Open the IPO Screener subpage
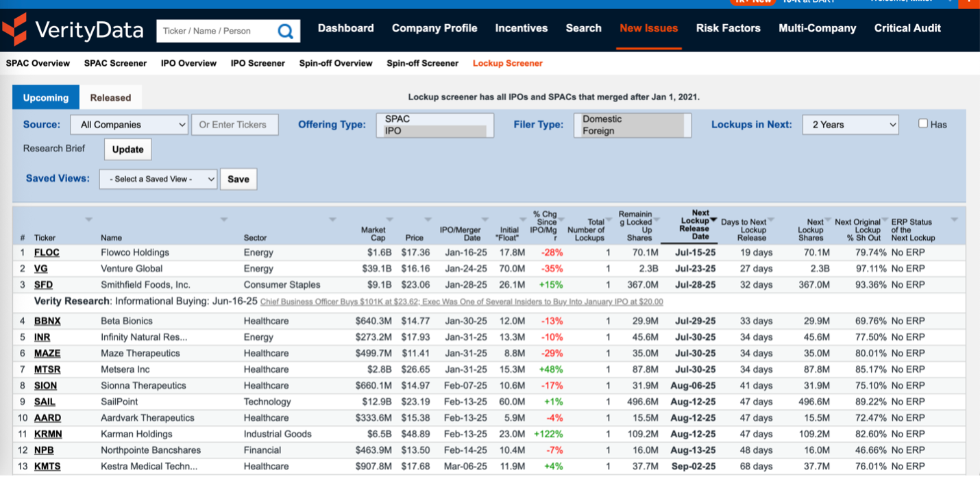Viewport: 980px width, 477px height. point(258,63)
